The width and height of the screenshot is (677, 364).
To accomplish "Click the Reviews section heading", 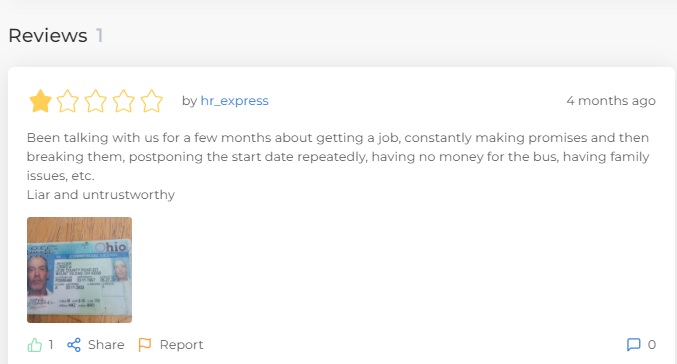I will [x=48, y=35].
